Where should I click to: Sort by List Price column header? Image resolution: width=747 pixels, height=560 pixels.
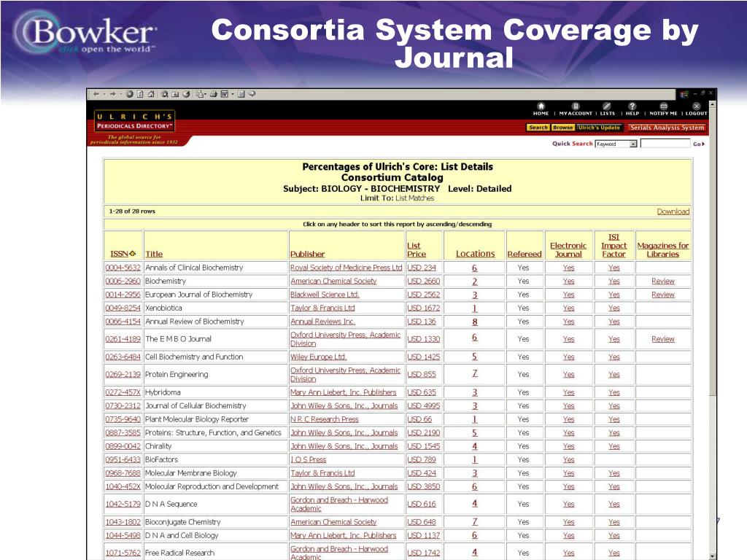417,249
